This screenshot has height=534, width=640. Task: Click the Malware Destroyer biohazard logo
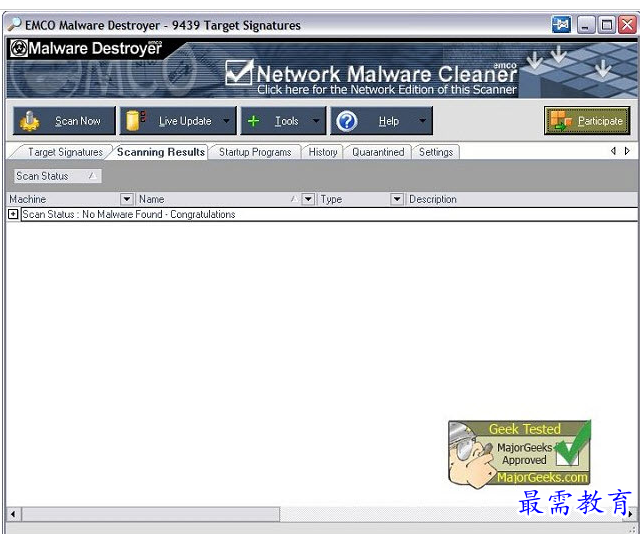click(19, 49)
